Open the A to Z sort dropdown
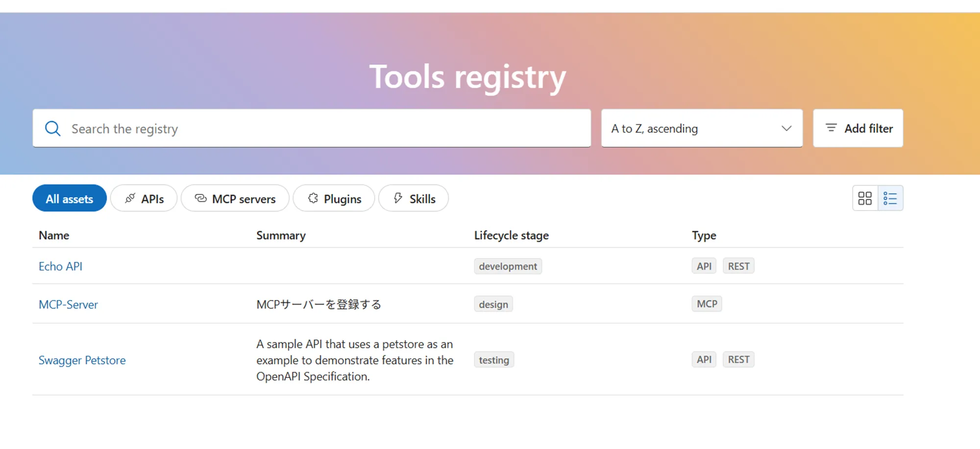Image resolution: width=980 pixels, height=449 pixels. [x=691, y=128]
